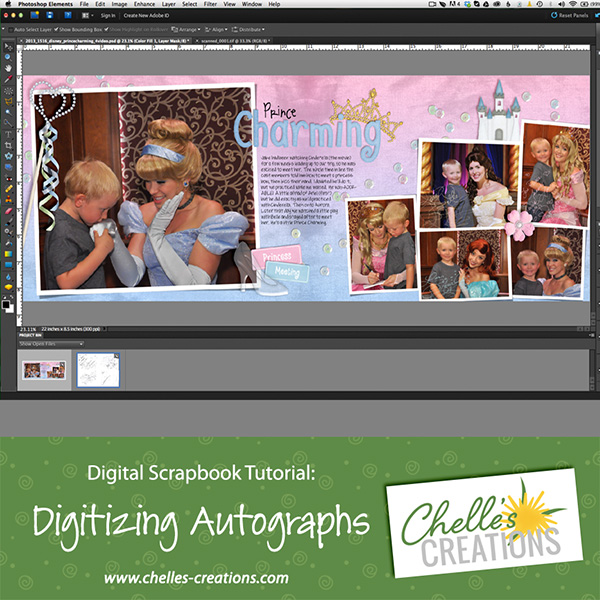Viewport: 600px width, 600px height.
Task: Open the Select menu
Action: pyautogui.click(x=189, y=4)
